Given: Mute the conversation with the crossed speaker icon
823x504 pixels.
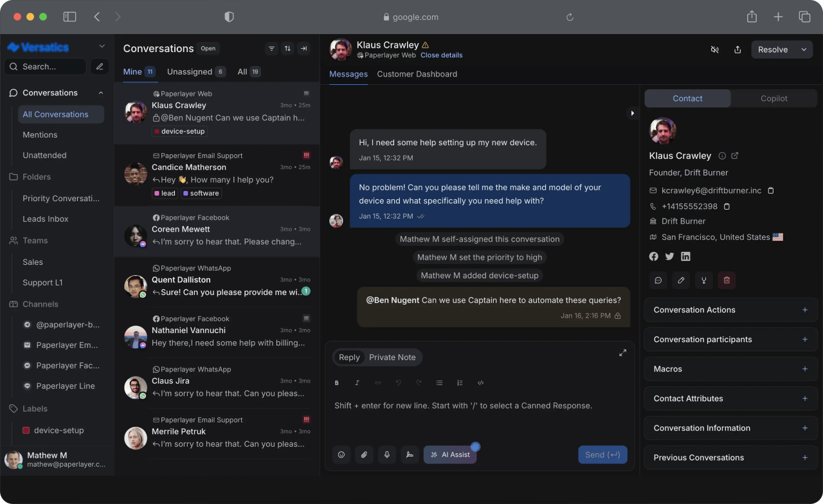Looking at the screenshot, I should tap(714, 50).
